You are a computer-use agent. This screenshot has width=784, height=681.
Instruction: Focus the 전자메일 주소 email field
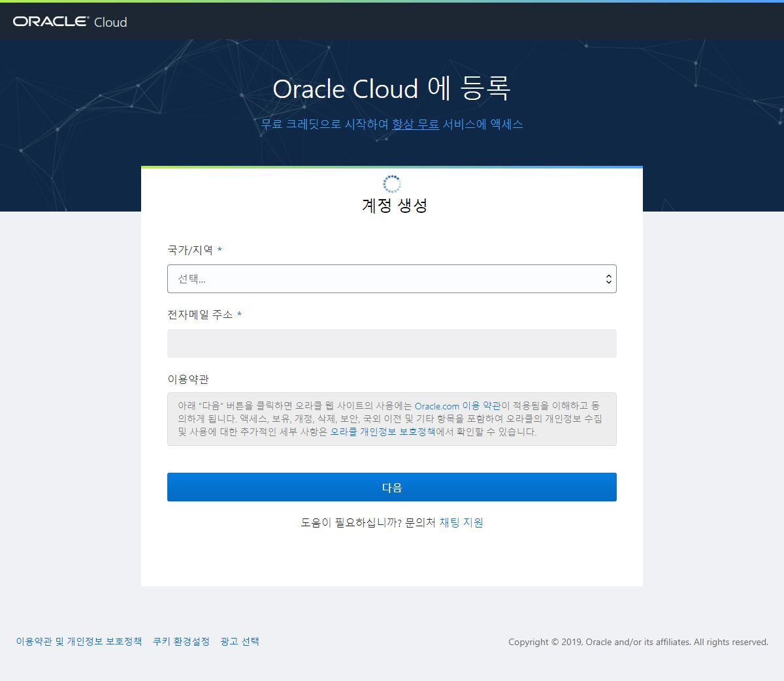point(392,343)
